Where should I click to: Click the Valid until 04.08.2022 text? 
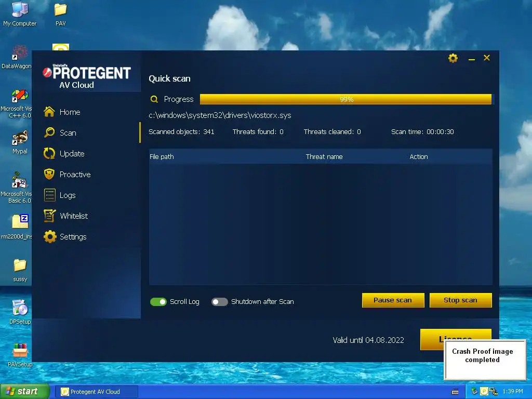pyautogui.click(x=368, y=340)
